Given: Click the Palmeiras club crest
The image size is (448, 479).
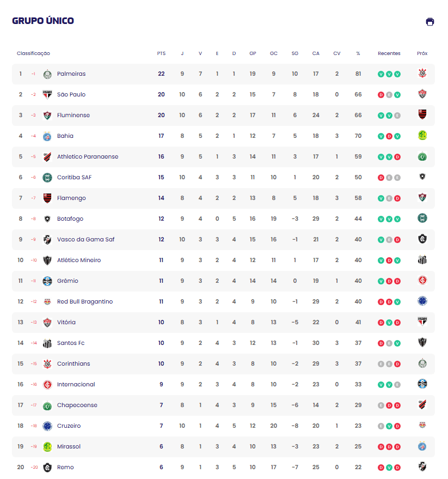Looking at the screenshot, I should (x=48, y=74).
